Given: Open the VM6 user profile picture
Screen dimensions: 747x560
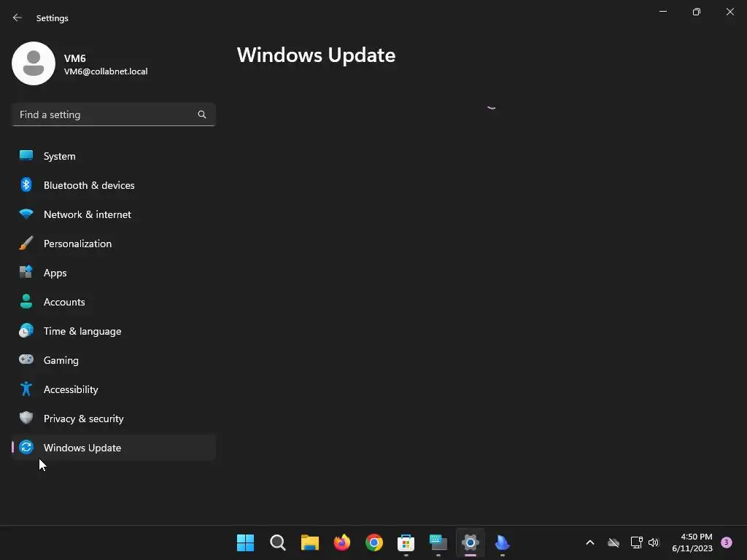Looking at the screenshot, I should [x=34, y=63].
